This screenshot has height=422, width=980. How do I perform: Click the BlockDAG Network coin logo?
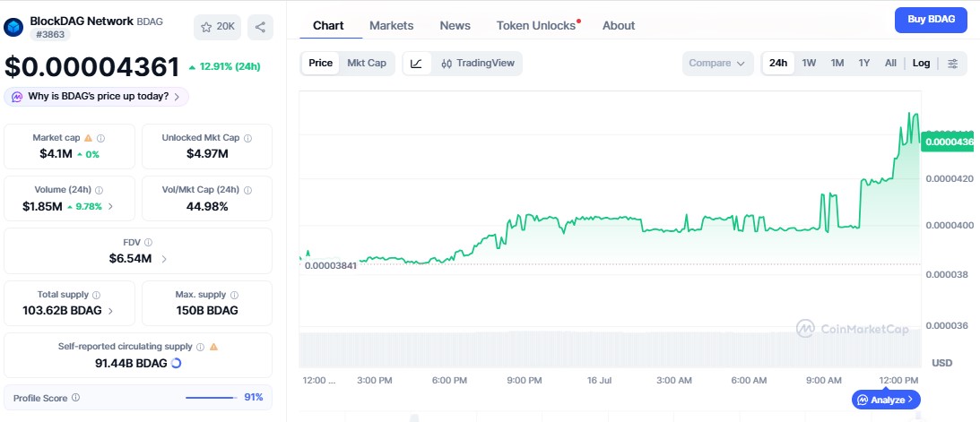pyautogui.click(x=13, y=27)
